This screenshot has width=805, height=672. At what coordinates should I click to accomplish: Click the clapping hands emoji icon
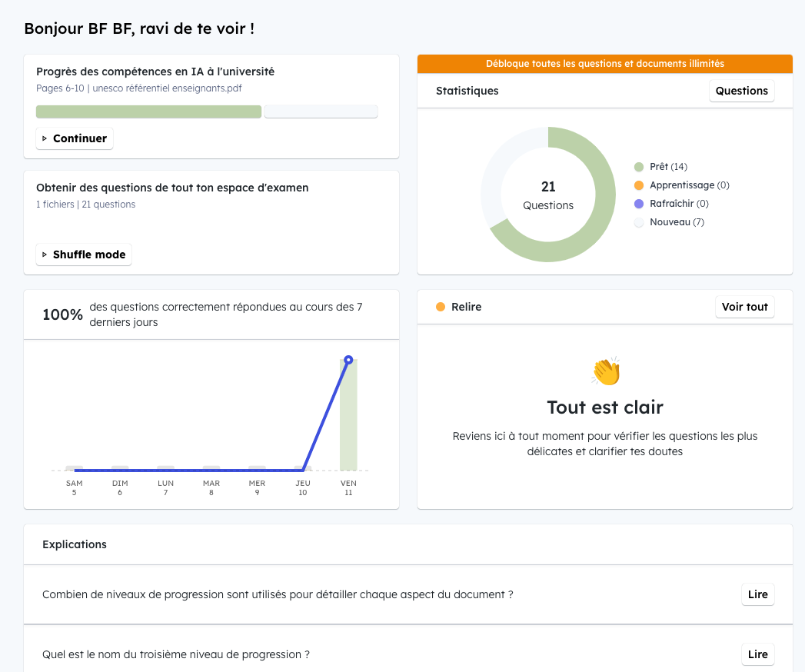pyautogui.click(x=605, y=372)
